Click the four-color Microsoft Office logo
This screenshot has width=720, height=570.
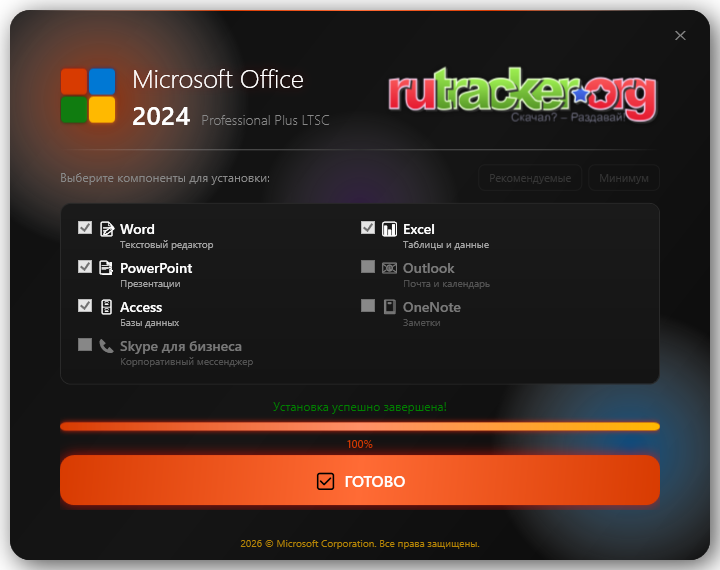pyautogui.click(x=88, y=96)
